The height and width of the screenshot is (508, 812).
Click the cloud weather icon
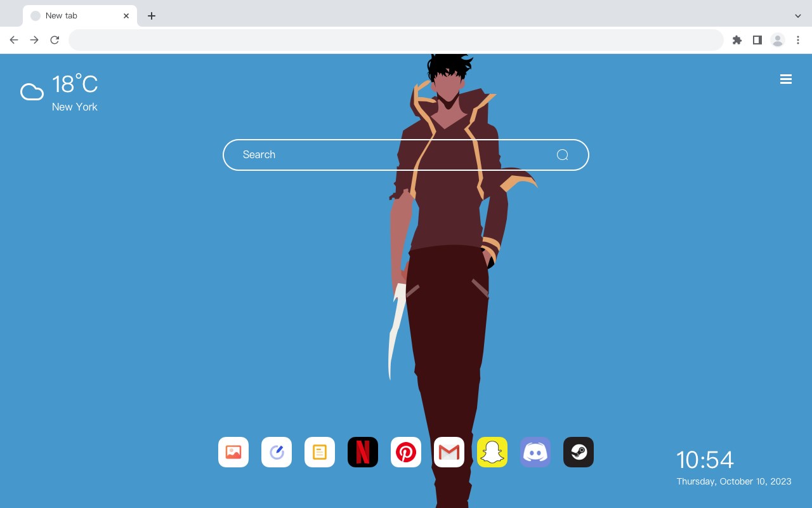[x=32, y=93]
